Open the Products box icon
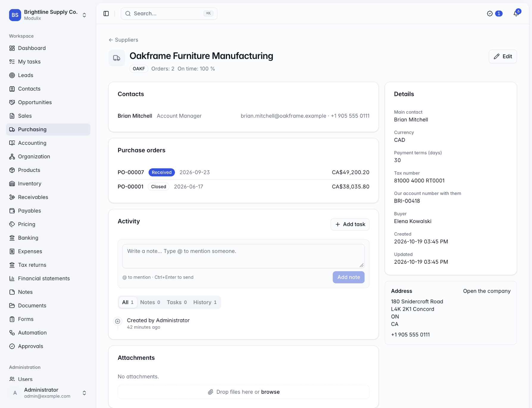This screenshot has width=532, height=408. [x=12, y=170]
